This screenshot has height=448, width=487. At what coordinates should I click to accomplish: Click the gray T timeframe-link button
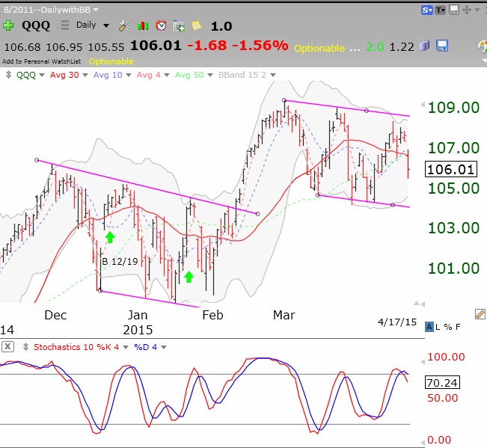[441, 10]
